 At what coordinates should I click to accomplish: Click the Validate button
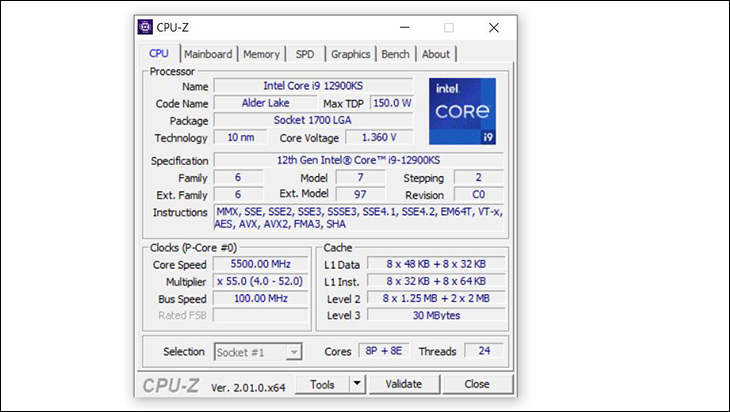[x=404, y=384]
